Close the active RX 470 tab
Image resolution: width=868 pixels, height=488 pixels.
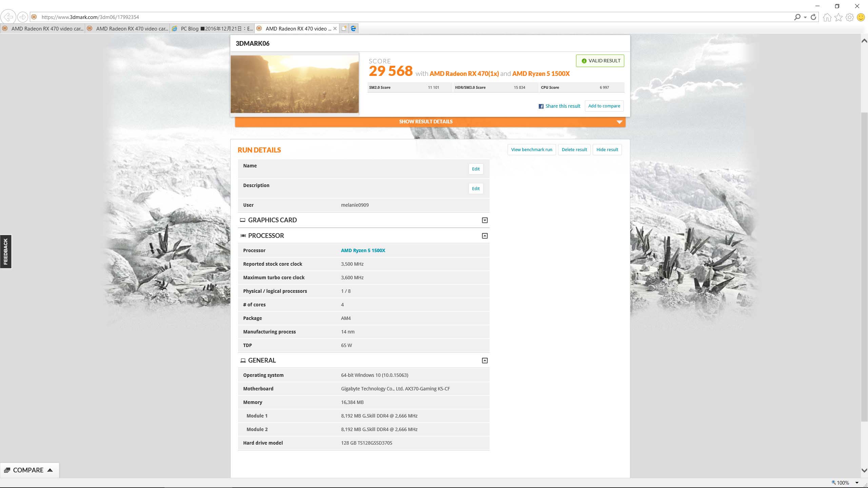335,28
